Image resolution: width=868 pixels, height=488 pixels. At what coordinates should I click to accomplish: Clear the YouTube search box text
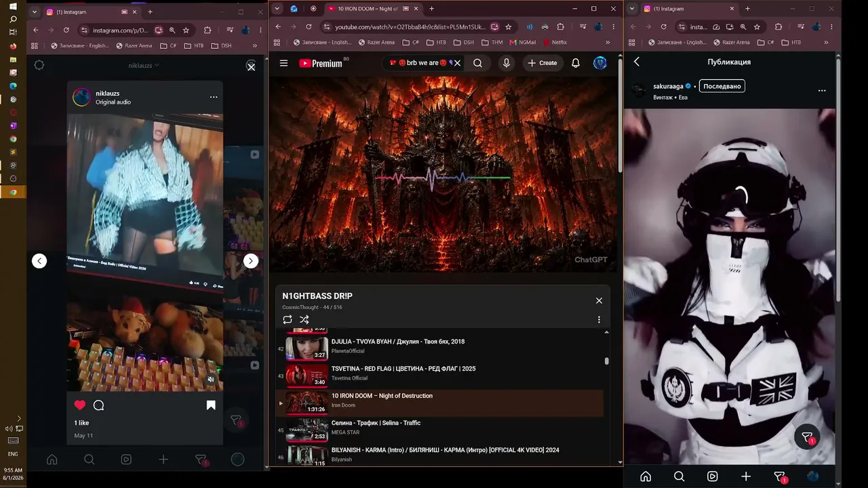457,63
